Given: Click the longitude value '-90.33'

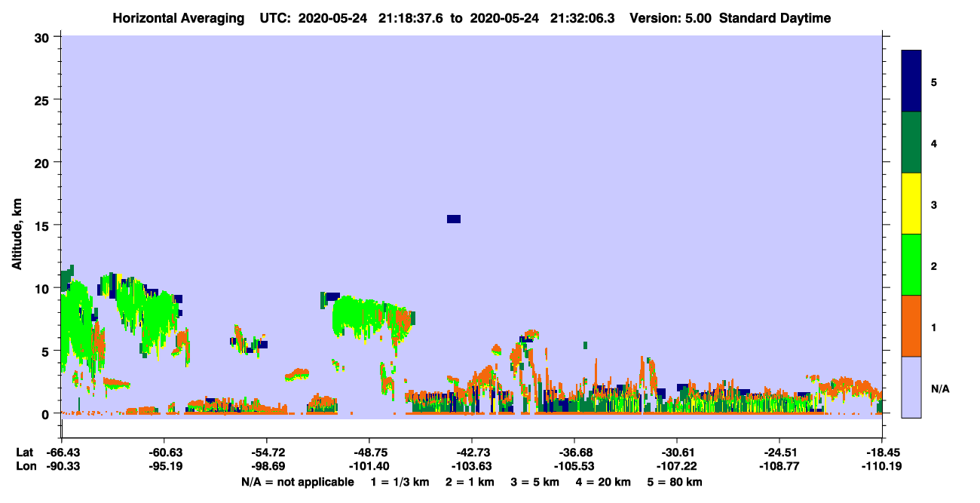Looking at the screenshot, I should (x=63, y=467).
